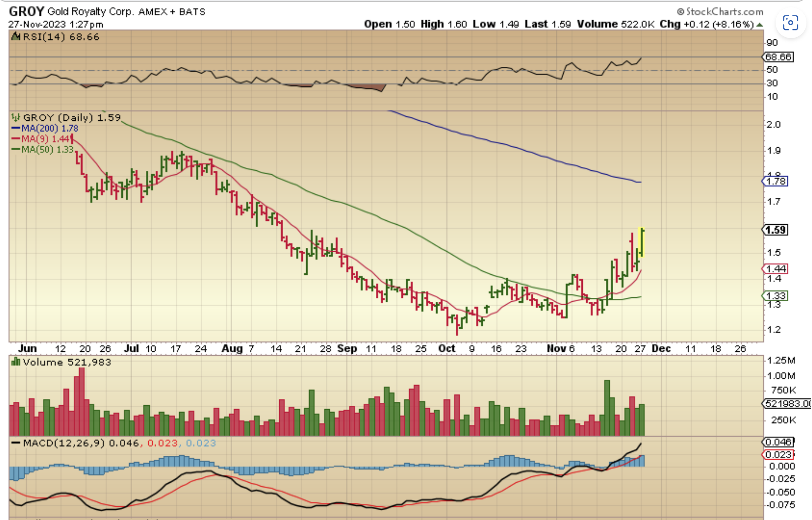The height and width of the screenshot is (520, 812).
Task: Click the 1.33 MA(50) price tag on right axis
Action: (x=775, y=296)
